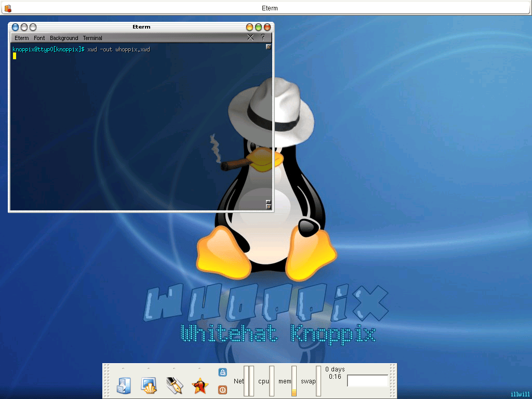Click the X icon in Eterm menubar

point(250,37)
